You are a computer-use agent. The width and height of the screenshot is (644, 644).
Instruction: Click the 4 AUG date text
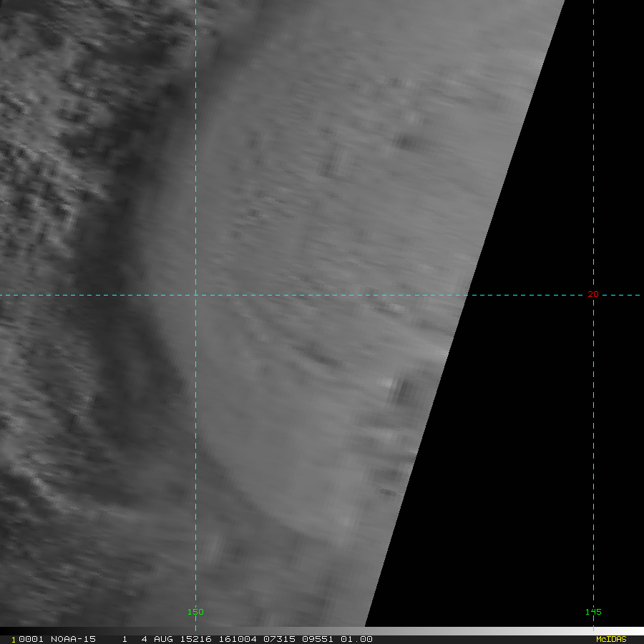pyautogui.click(x=157, y=639)
